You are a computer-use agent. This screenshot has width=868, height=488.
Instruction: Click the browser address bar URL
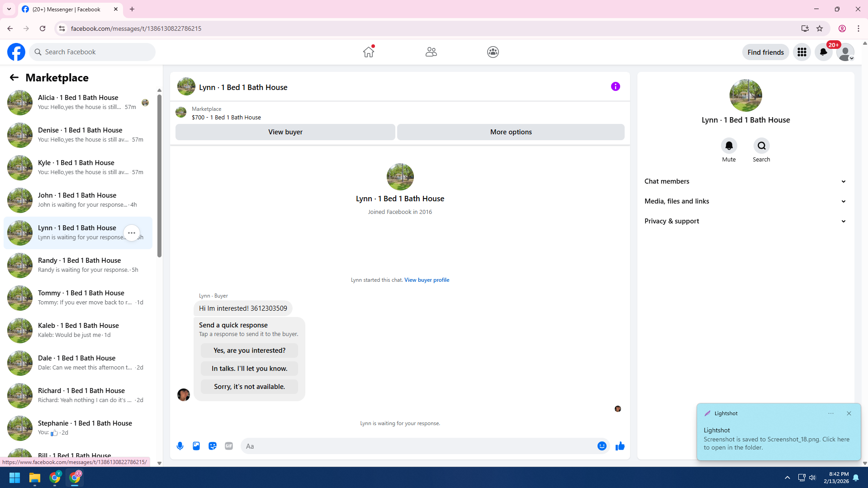[136, 28]
